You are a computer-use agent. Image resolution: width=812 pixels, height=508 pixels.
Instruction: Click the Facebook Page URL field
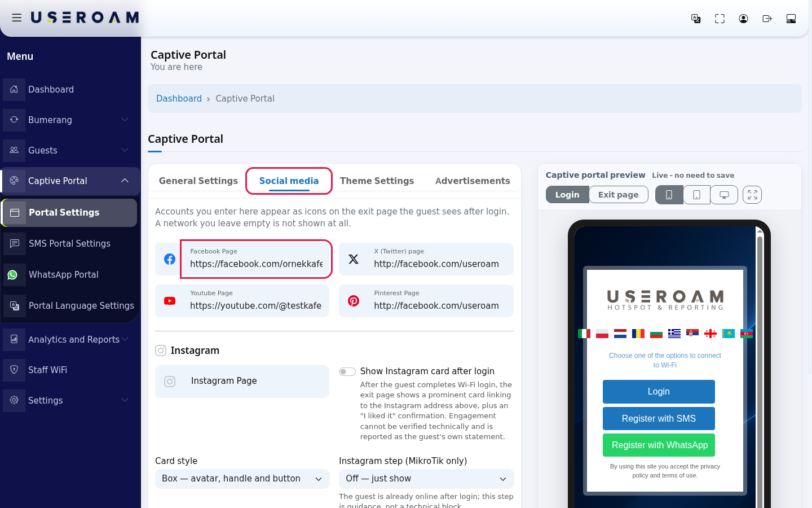pos(257,259)
